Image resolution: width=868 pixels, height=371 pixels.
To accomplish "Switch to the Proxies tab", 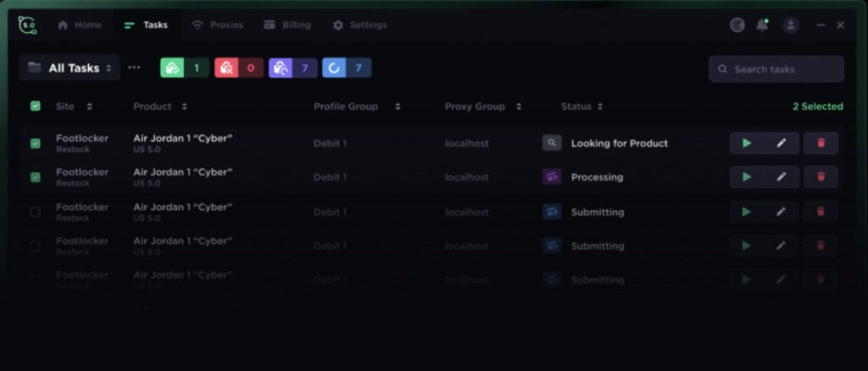I will click(x=217, y=25).
